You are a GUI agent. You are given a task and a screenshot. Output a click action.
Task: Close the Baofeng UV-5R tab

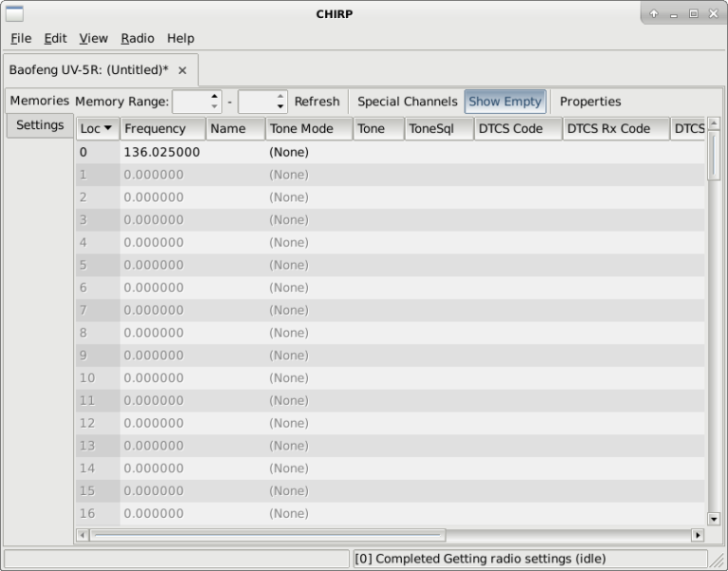[x=182, y=70]
